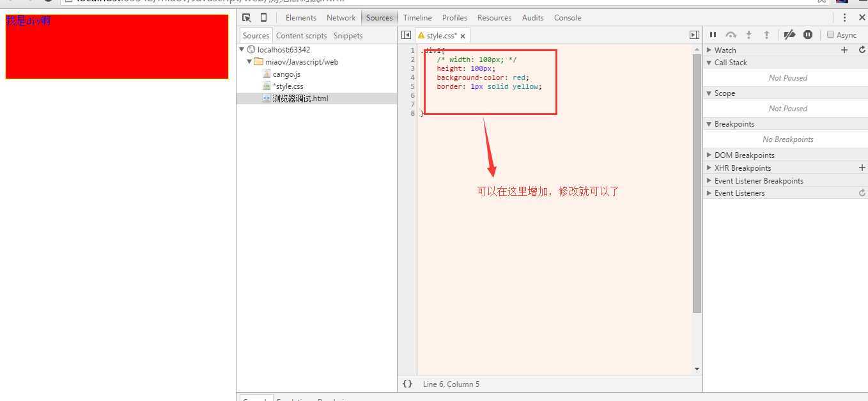868x401 pixels.
Task: Open DevTools three-dot customize menu
Action: [x=844, y=18]
